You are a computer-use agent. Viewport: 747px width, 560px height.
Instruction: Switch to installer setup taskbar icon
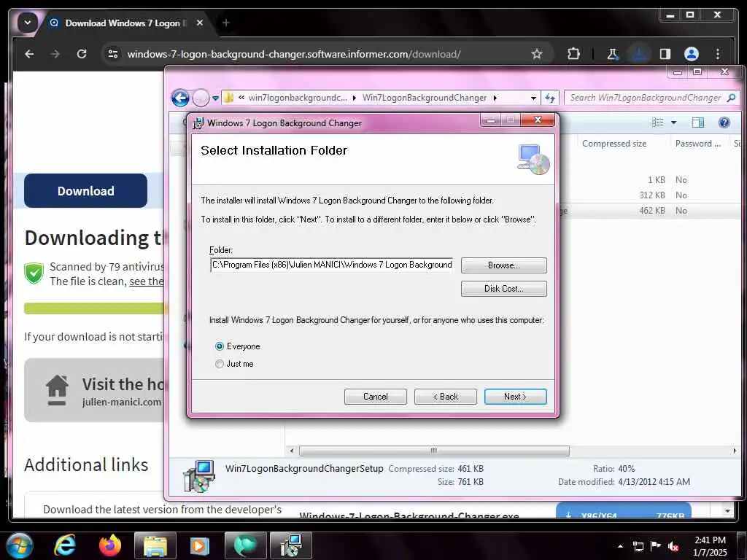tap(291, 545)
